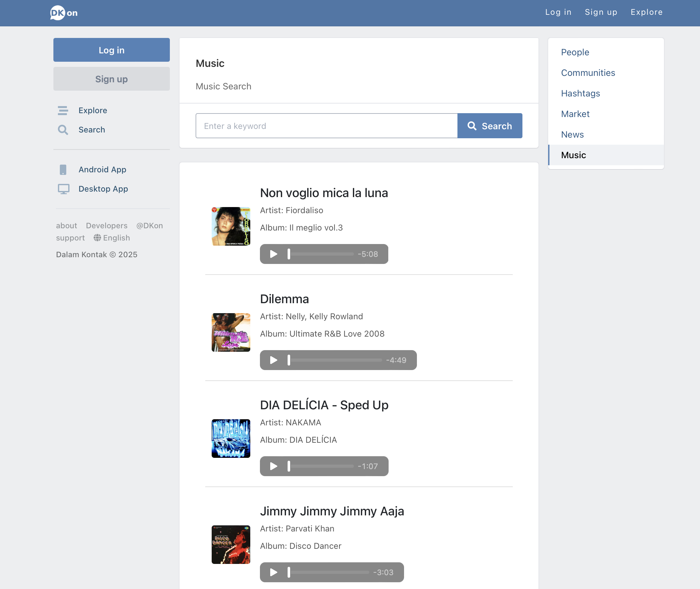Focus the Enter a keyword field

(327, 126)
